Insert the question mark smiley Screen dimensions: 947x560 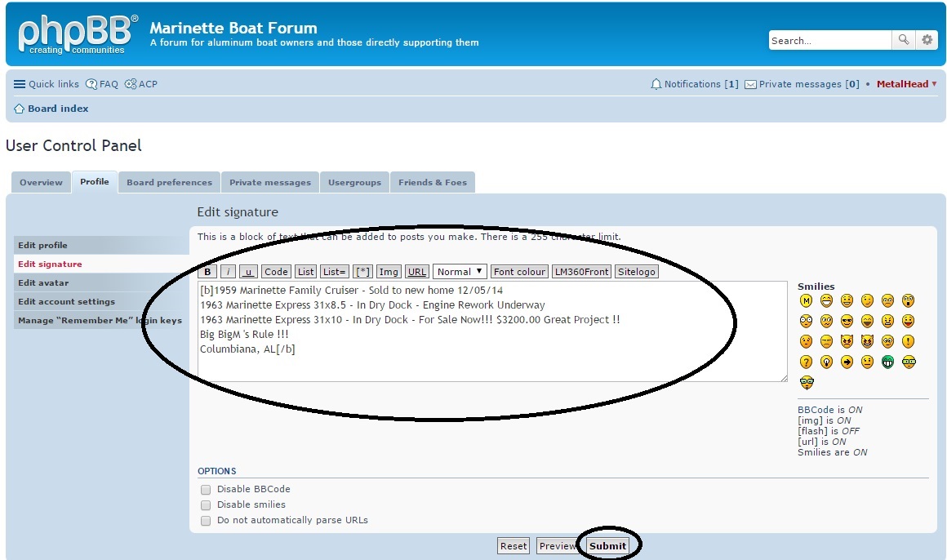[806, 362]
